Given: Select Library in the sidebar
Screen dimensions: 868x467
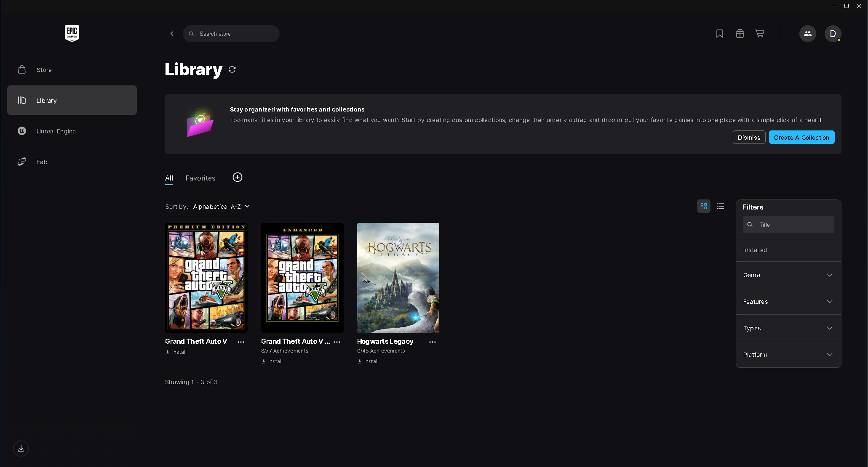Looking at the screenshot, I should coord(72,100).
